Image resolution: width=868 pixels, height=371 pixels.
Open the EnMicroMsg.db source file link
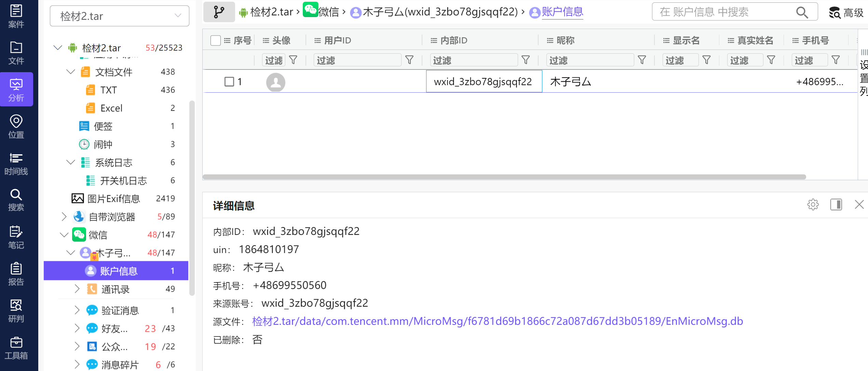(x=497, y=321)
